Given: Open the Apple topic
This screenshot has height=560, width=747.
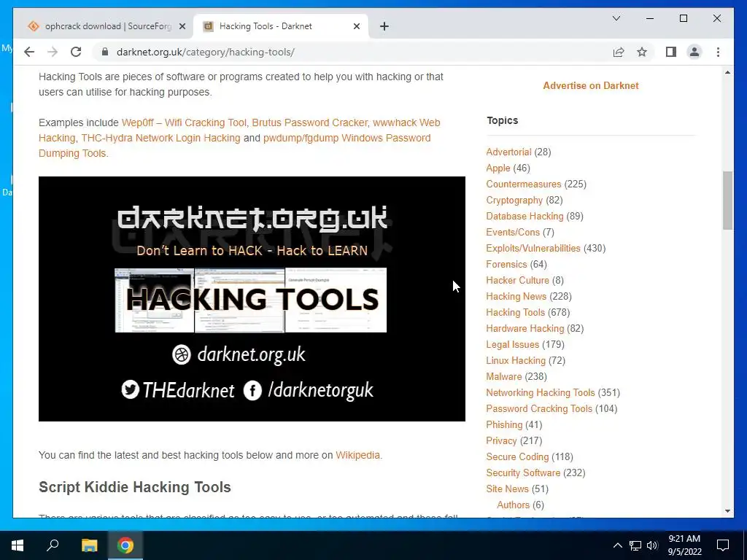Looking at the screenshot, I should click(498, 168).
